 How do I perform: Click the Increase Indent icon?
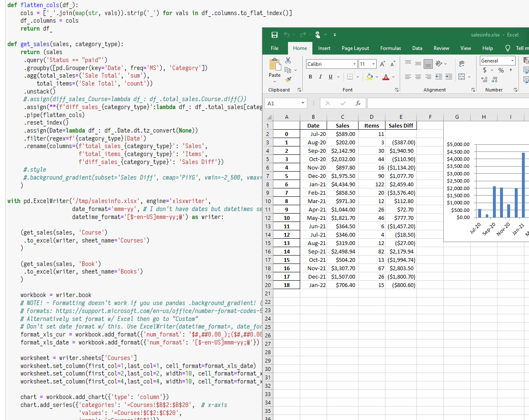(449, 77)
